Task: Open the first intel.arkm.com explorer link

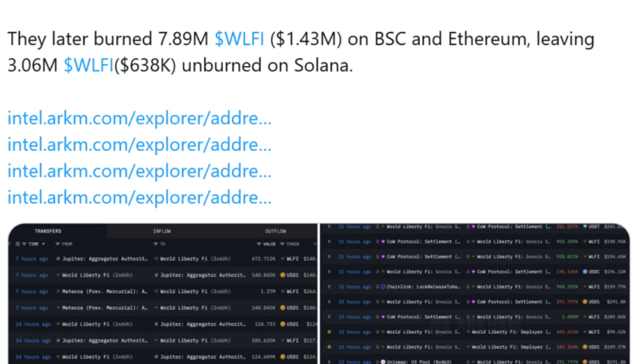Action: [140, 119]
